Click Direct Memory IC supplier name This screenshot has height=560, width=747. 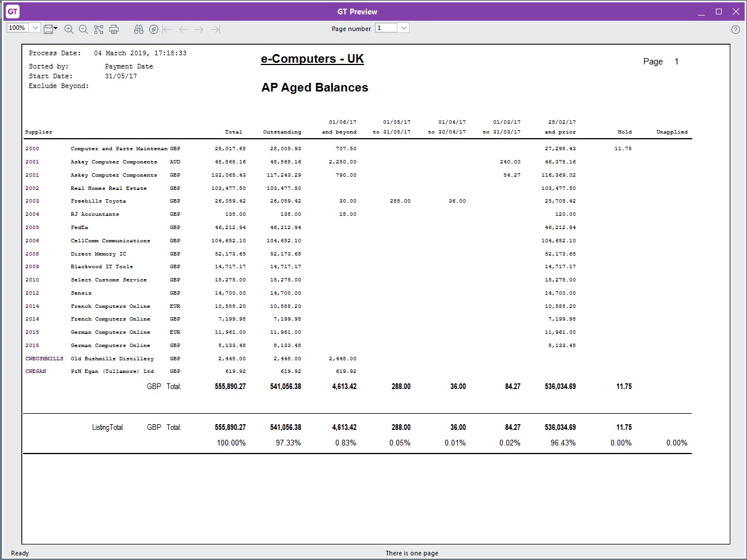coord(98,254)
